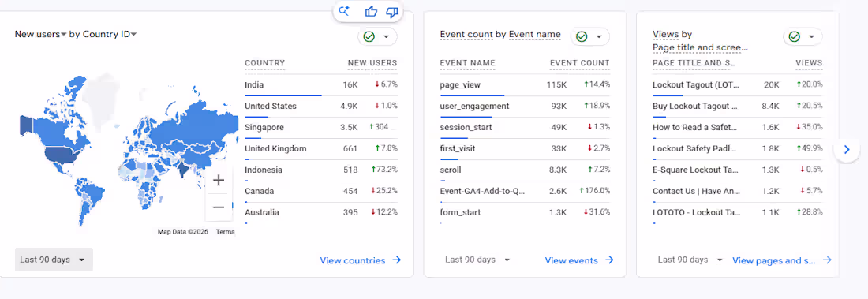Click the VIEWS column header
Image resolution: width=868 pixels, height=299 pixels.
(809, 63)
